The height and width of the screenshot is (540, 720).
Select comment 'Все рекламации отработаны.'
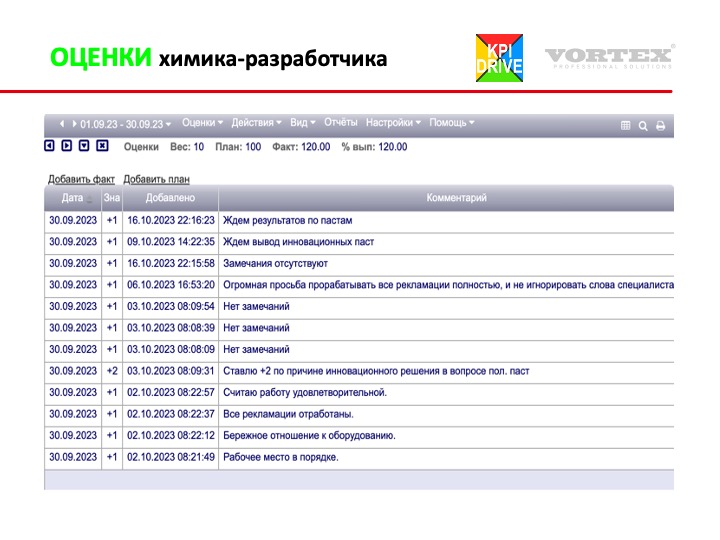(288, 414)
